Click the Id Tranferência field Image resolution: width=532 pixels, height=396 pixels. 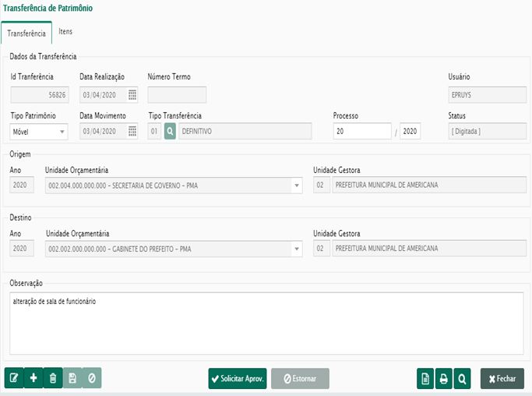tap(40, 95)
